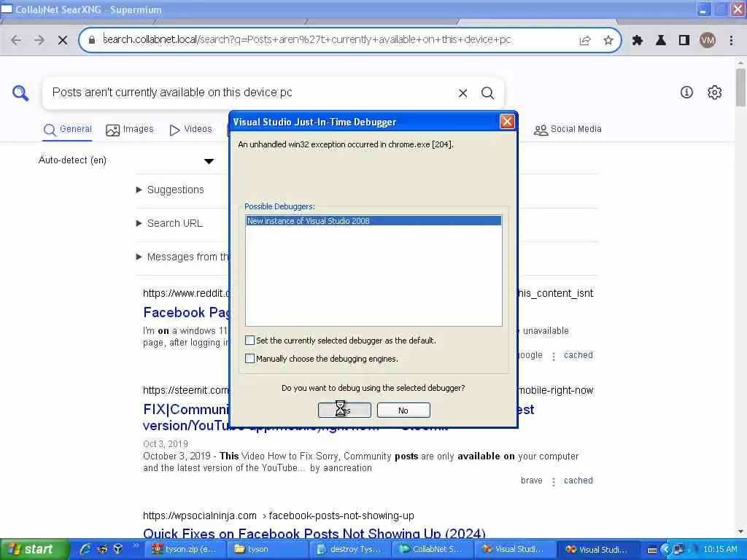Select 'New instance of Visual Studio 2008'
The width and height of the screenshot is (747, 560).
(x=373, y=221)
